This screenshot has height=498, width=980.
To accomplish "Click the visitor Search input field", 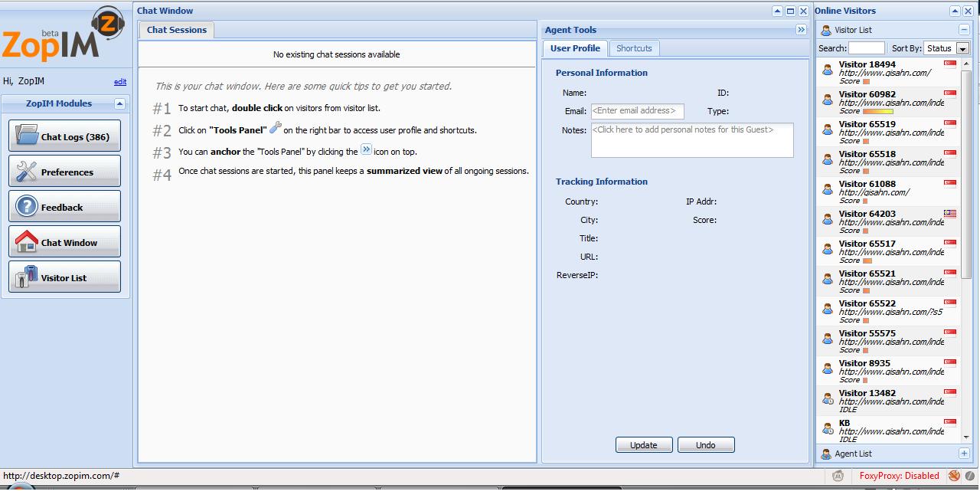I will click(x=866, y=48).
